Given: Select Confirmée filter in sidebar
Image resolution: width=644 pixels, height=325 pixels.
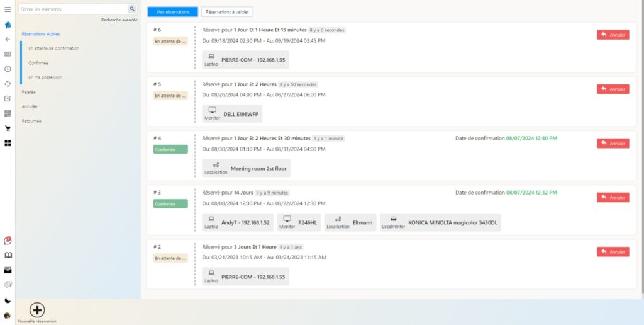Looking at the screenshot, I should coord(38,63).
